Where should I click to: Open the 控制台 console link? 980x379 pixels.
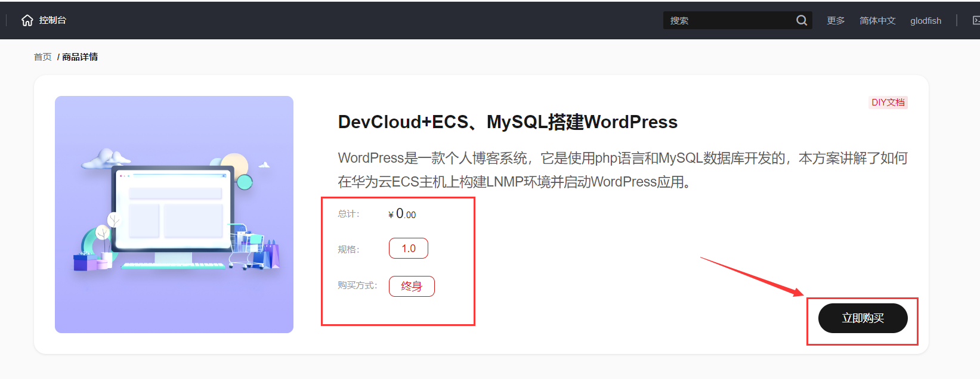point(52,20)
